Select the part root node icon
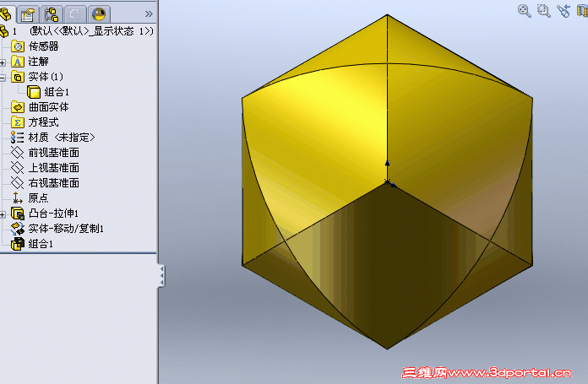The height and width of the screenshot is (384, 588). (x=4, y=31)
